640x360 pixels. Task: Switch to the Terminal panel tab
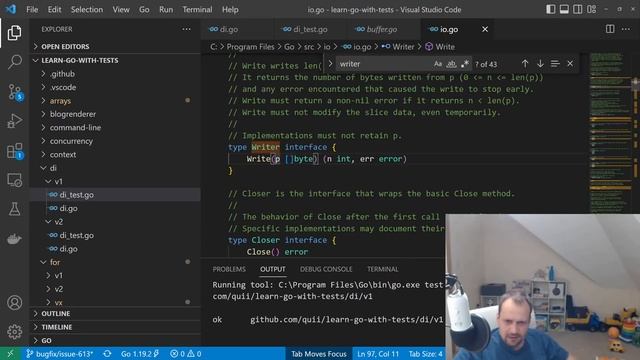click(x=382, y=269)
